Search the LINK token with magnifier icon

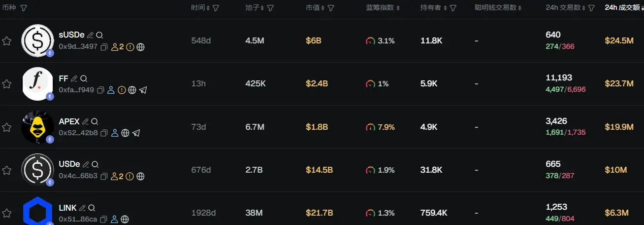click(x=92, y=208)
